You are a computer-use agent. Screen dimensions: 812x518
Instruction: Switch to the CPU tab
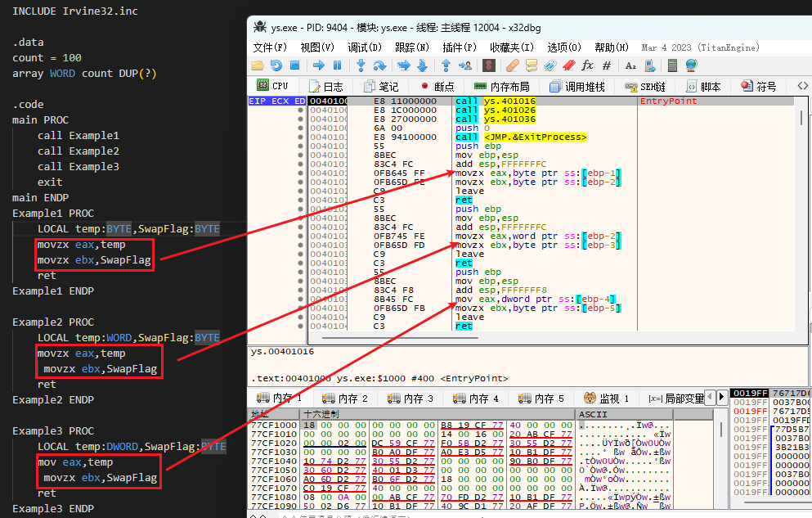tap(273, 86)
